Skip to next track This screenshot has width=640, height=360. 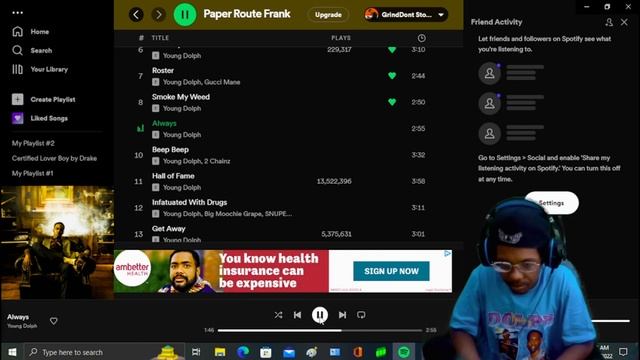point(342,315)
